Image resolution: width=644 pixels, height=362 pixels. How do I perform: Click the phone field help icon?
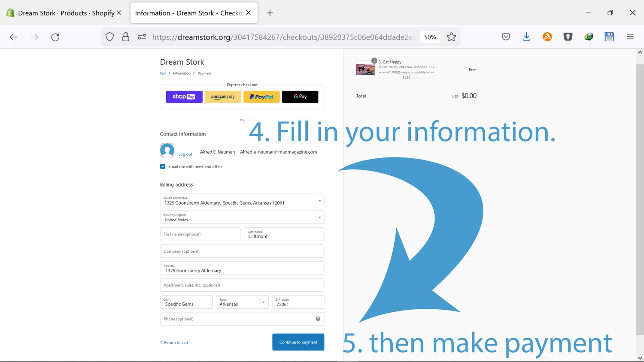click(318, 319)
